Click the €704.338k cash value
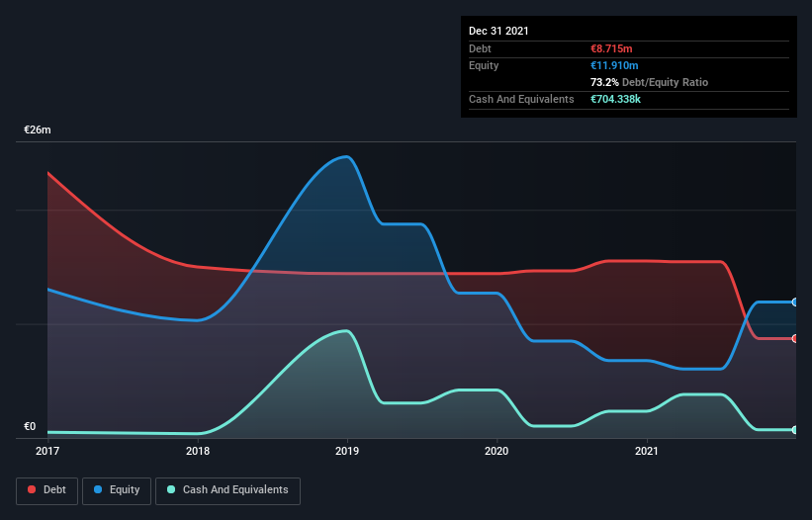The height and width of the screenshot is (520, 812). (616, 99)
